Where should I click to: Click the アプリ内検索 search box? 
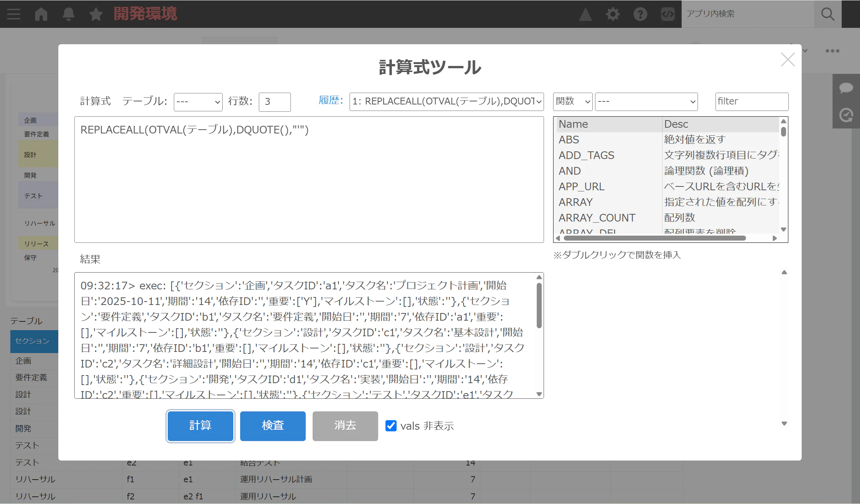pos(748,14)
